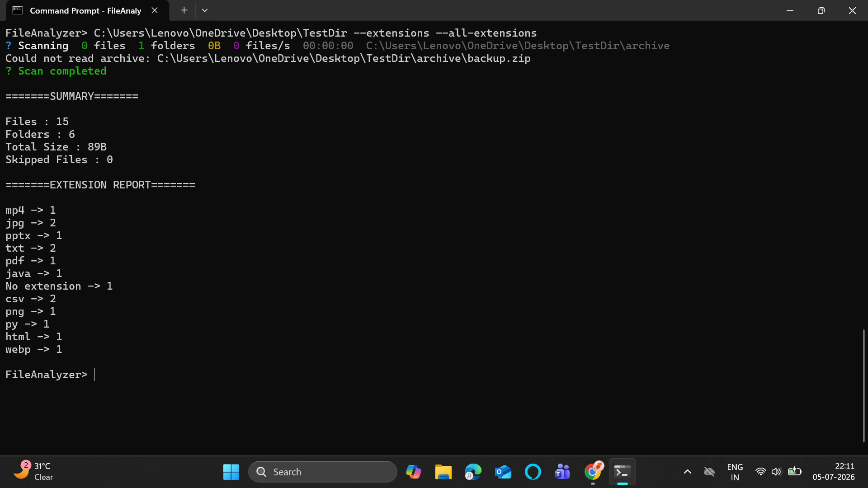This screenshot has width=868, height=488.
Task: Open Microsoft Edge from the taskbar
Action: (473, 472)
